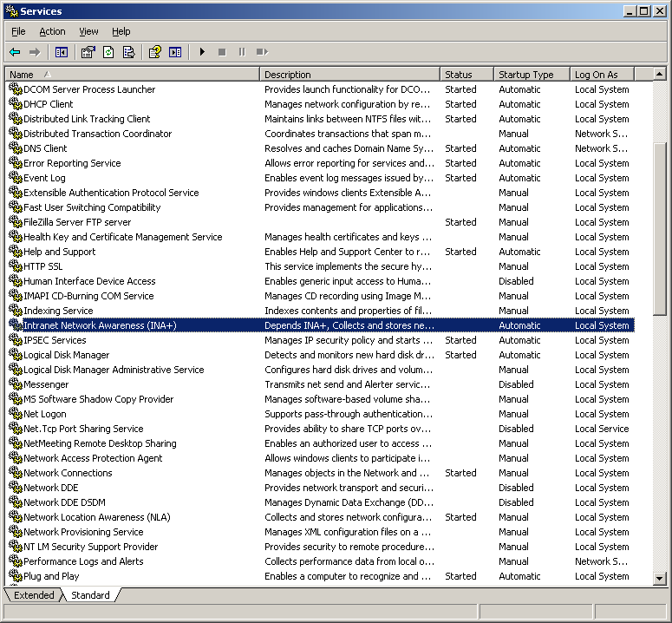Click the gear icon beside DHCP Client
Image resolution: width=672 pixels, height=623 pixels.
16,104
